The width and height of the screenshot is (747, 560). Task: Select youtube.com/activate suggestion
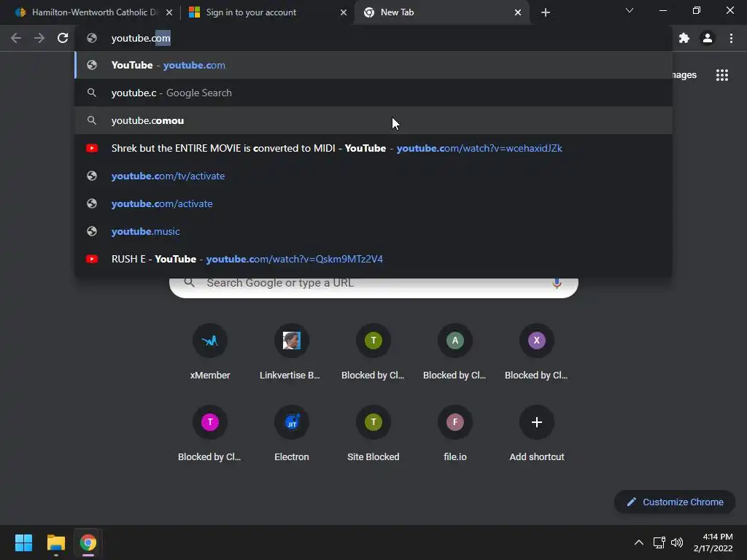pyautogui.click(x=373, y=203)
